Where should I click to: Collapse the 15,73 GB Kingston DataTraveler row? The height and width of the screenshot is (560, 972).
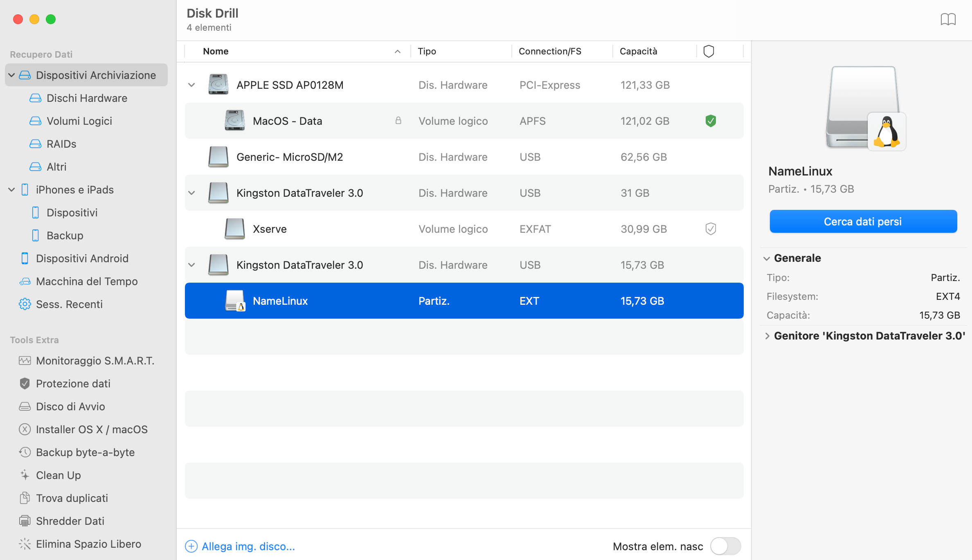coord(191,265)
